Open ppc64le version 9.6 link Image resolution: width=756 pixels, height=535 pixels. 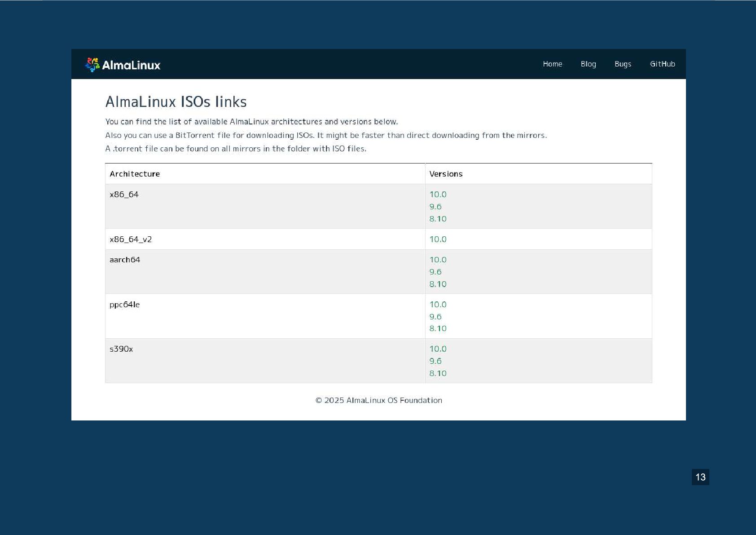[435, 317]
